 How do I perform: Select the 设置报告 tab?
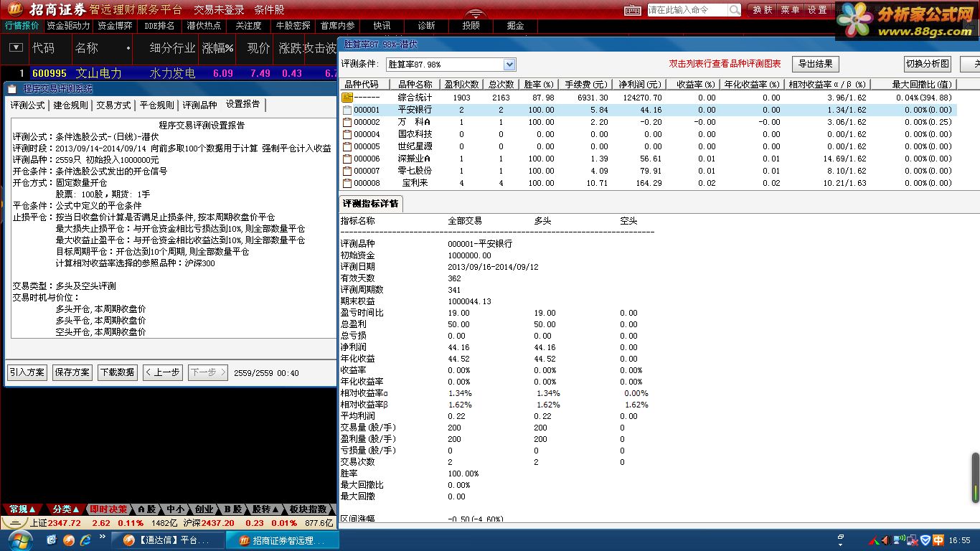[x=243, y=104]
